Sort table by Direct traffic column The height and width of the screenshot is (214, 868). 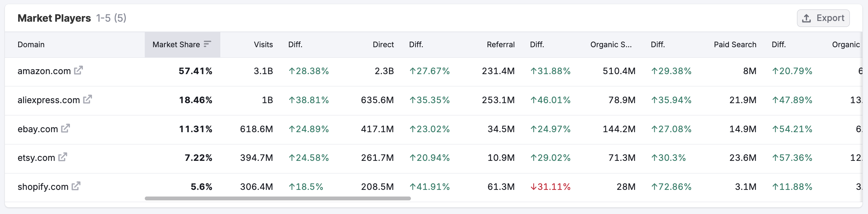pos(383,44)
